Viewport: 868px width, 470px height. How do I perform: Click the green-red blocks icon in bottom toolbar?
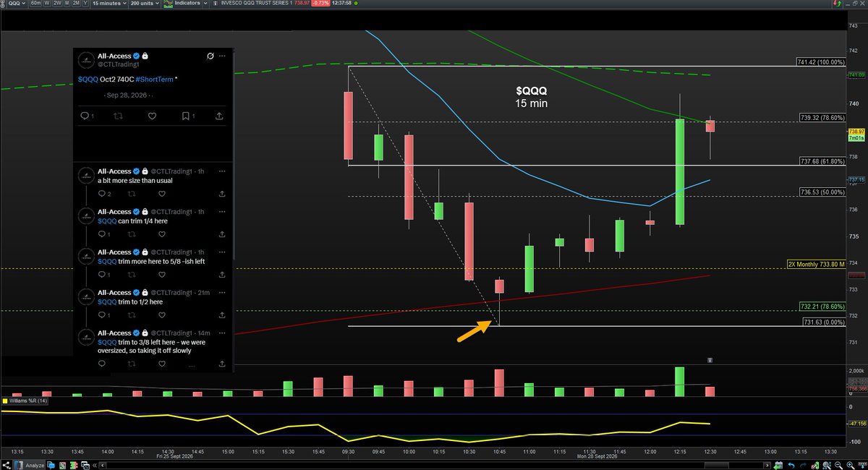(x=73, y=465)
